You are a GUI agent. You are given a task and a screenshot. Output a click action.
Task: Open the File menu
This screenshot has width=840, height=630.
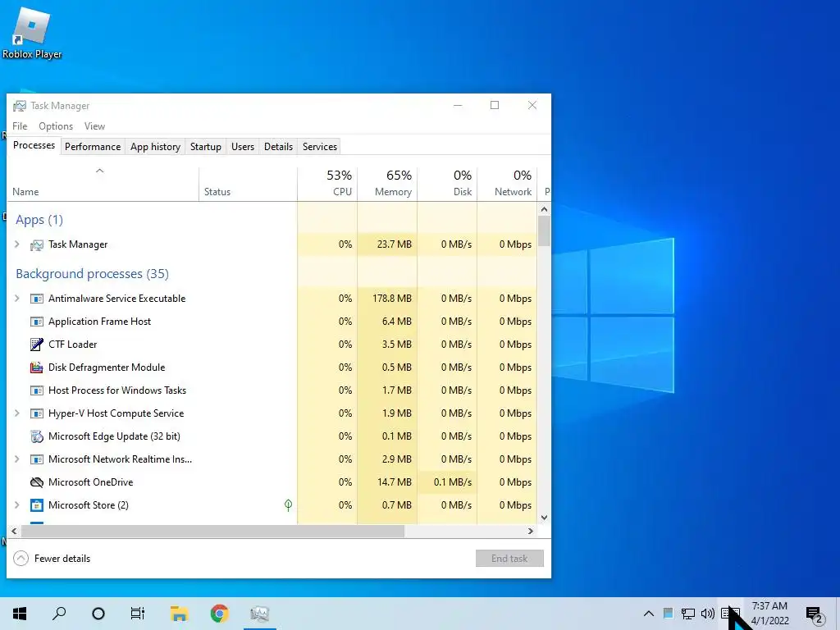[x=20, y=126]
